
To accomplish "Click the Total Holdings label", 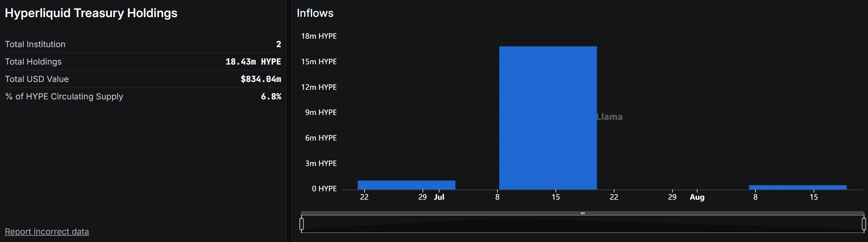I will 33,62.
